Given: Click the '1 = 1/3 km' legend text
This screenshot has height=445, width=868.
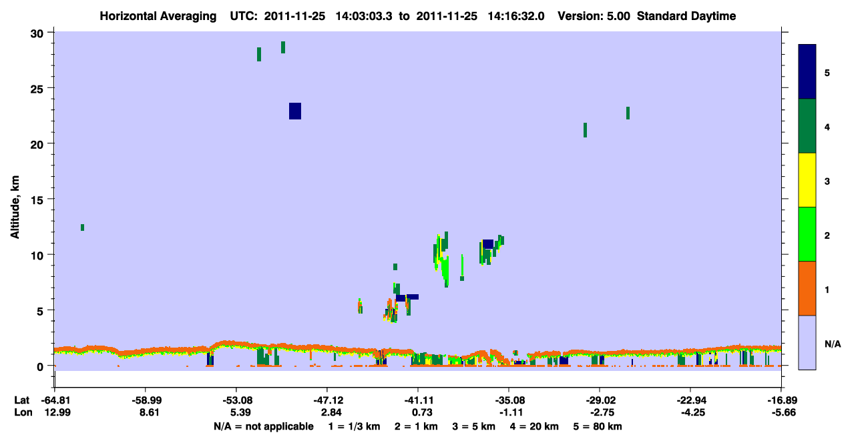Looking at the screenshot, I should (354, 426).
